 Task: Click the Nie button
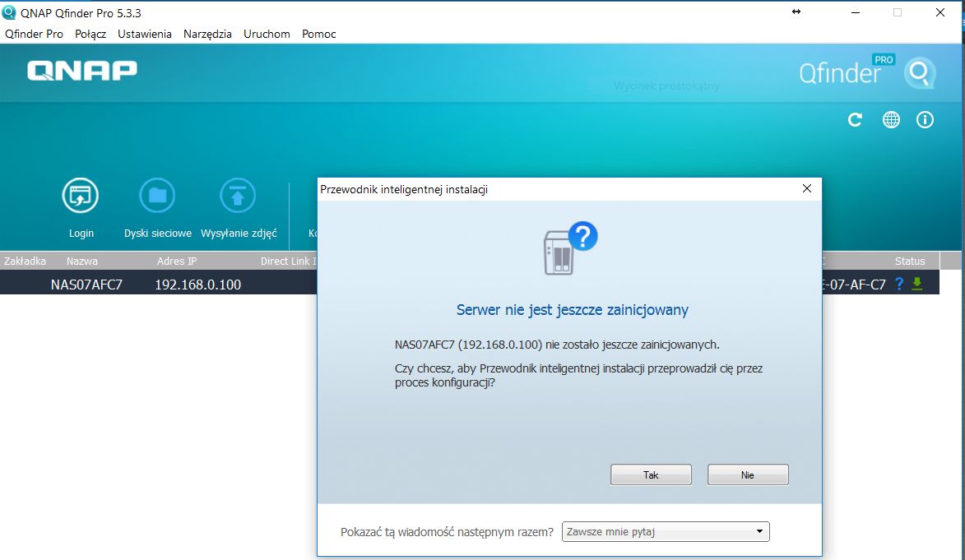click(748, 474)
